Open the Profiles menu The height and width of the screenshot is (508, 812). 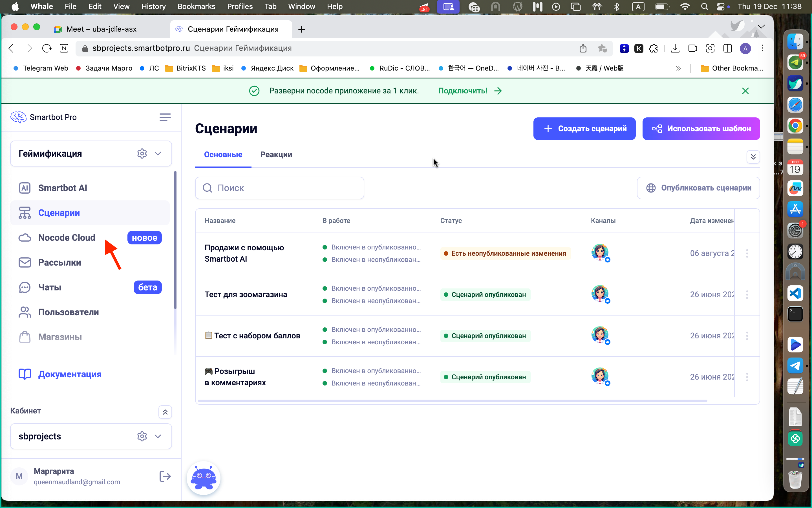[x=240, y=6]
